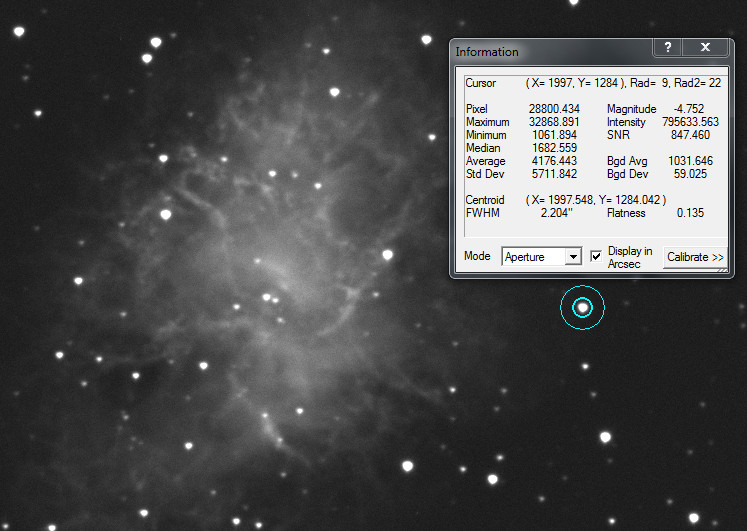
Task: Click the star inside the cyan aperture
Action: [582, 308]
